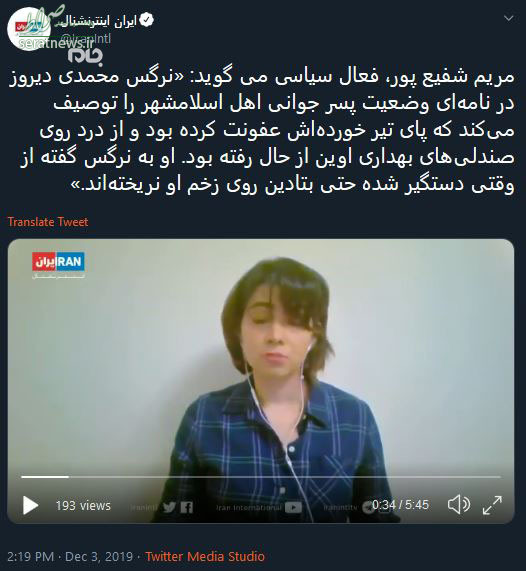Click the Translate Tweet link

click(48, 222)
